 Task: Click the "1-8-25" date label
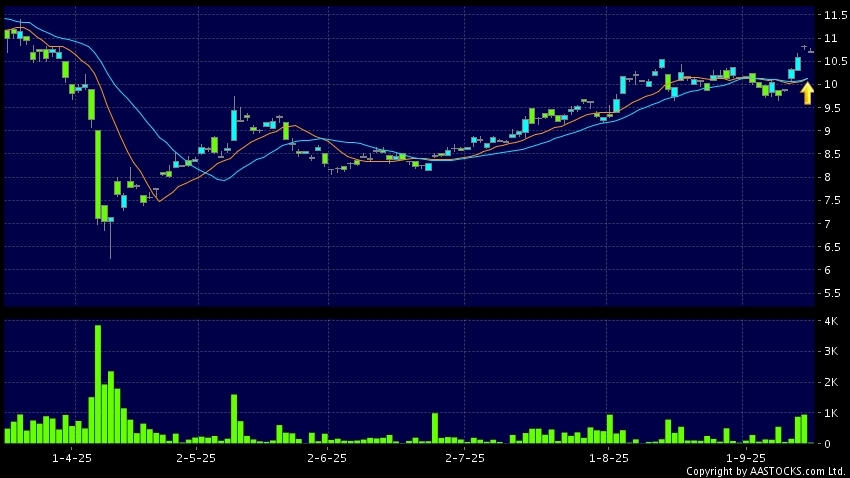point(609,458)
